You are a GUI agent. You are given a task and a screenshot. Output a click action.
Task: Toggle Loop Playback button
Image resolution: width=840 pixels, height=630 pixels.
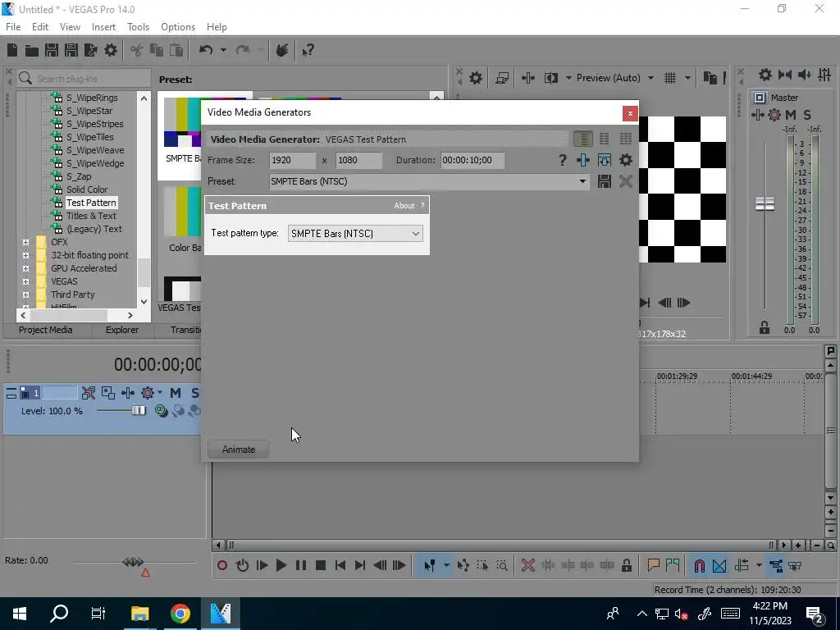tap(242, 565)
